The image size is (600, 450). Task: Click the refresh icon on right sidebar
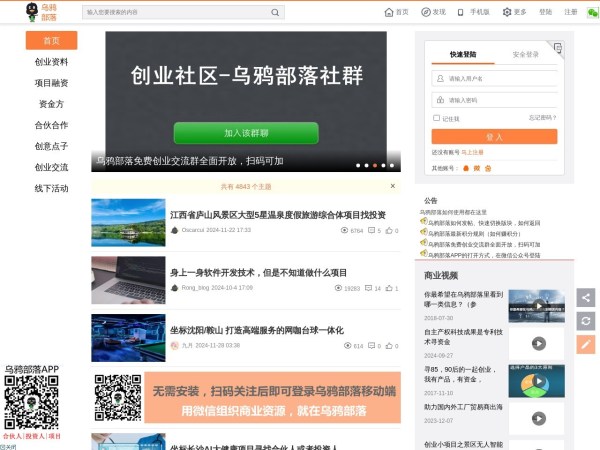[x=586, y=320]
